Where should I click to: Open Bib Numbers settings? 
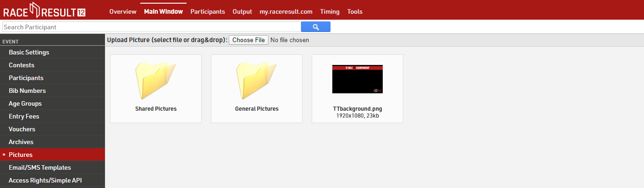(x=27, y=91)
